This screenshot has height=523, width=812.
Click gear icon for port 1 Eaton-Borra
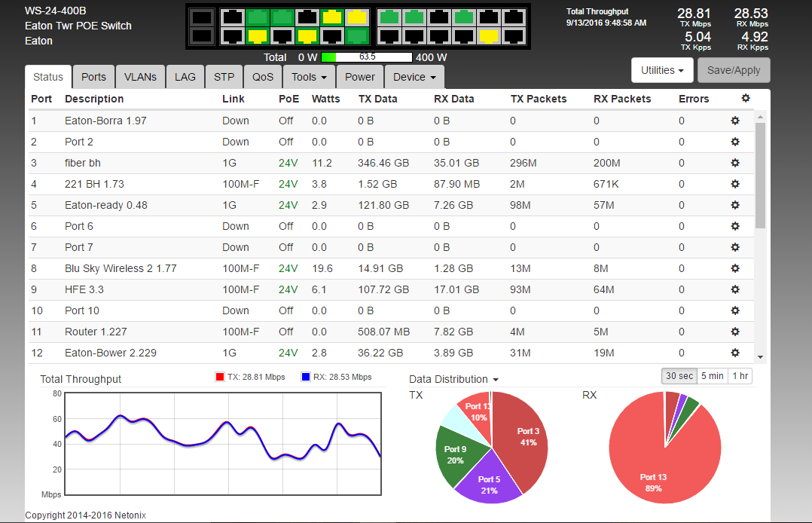[735, 121]
